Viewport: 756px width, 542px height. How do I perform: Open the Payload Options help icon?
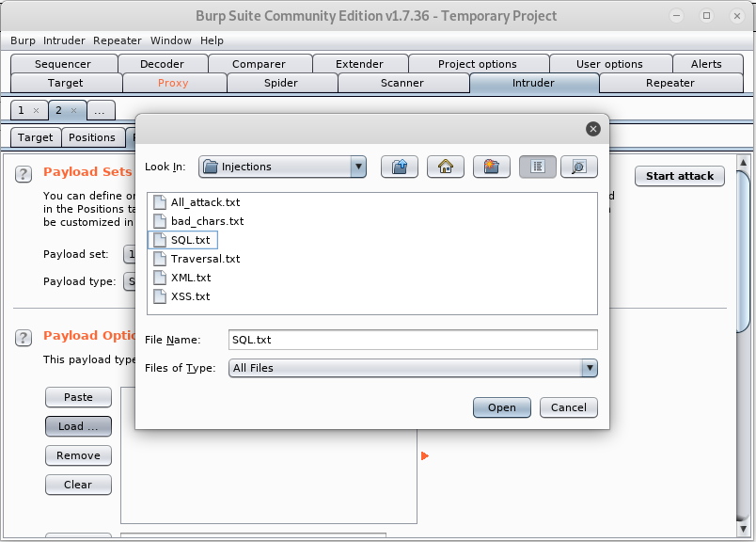pos(23,338)
